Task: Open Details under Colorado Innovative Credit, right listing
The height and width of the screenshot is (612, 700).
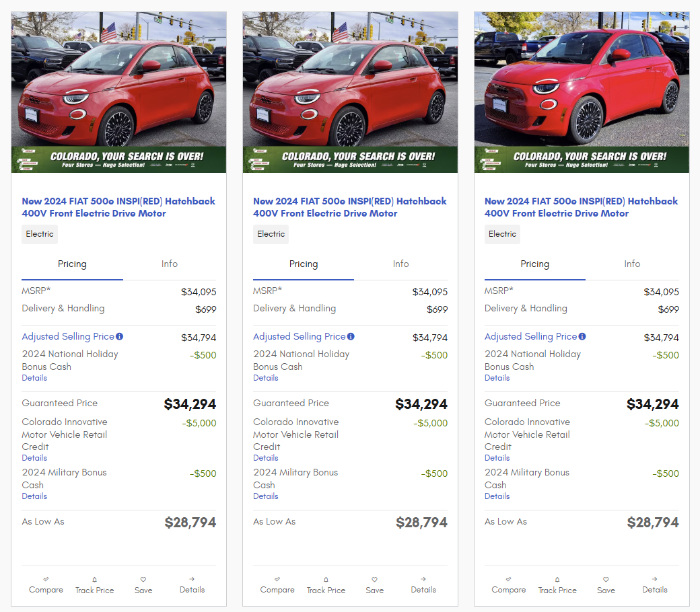Action: [497, 458]
